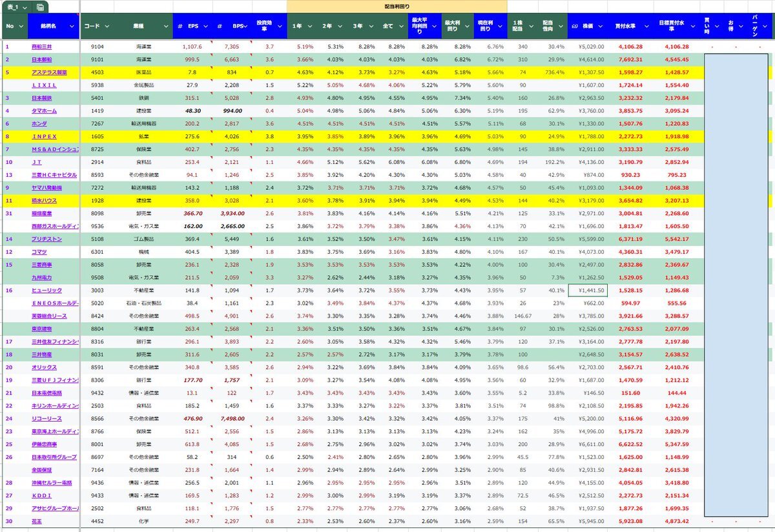Image resolution: width=775 pixels, height=532 pixels.
Task: Open the 積水ハウス stock link
Action: coord(45,200)
